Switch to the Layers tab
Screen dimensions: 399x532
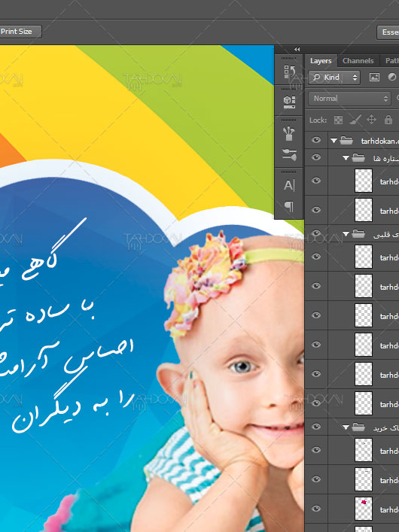(x=321, y=61)
